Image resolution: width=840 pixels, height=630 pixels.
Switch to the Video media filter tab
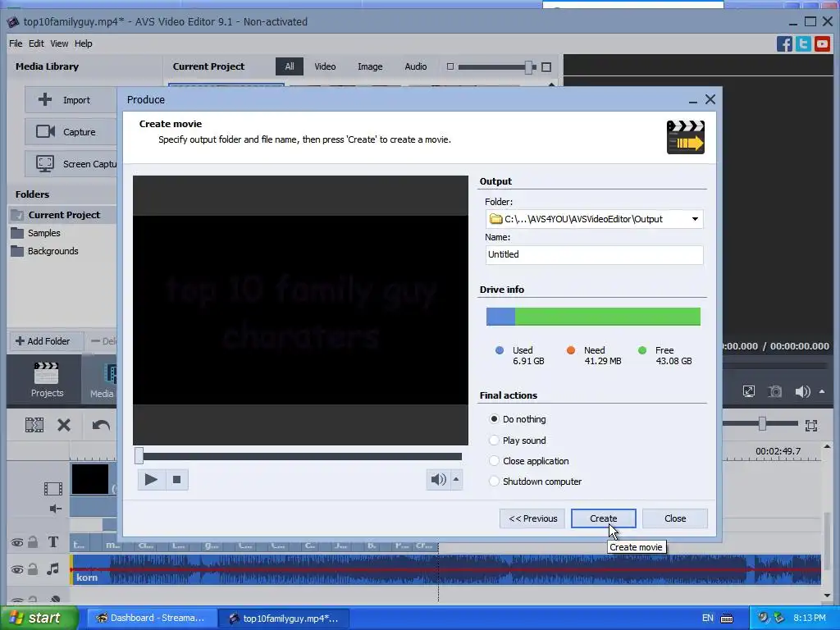(325, 66)
